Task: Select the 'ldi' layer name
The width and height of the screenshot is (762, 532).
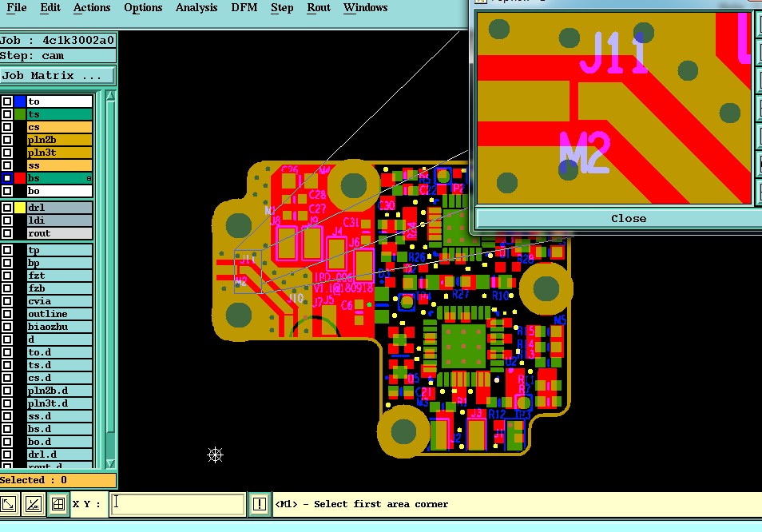Action: 59,220
